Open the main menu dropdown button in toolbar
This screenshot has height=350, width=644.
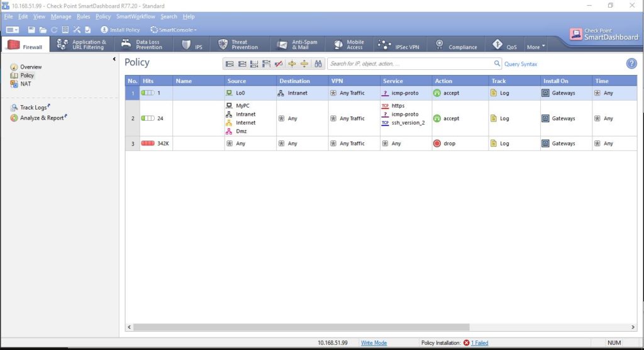(13, 30)
